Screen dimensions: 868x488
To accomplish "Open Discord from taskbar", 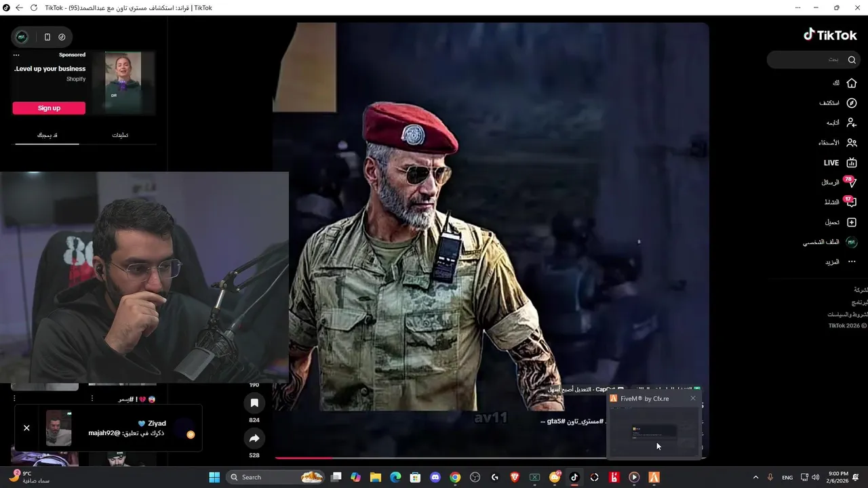I will click(435, 477).
